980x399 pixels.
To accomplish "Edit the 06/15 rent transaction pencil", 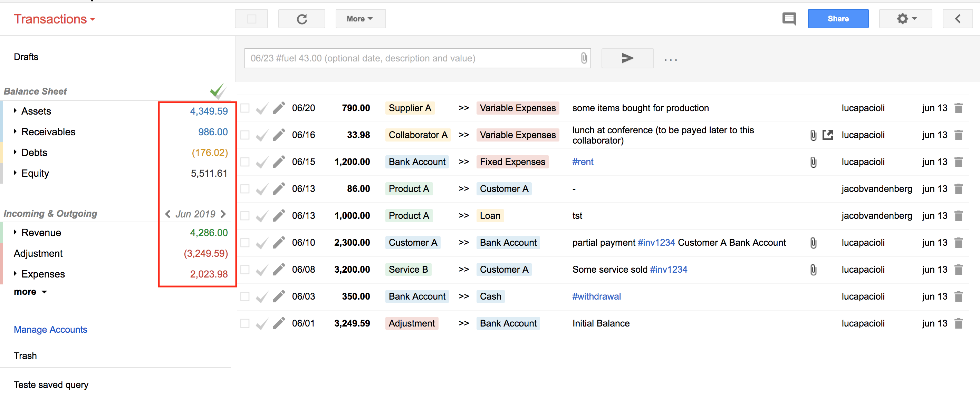I will click(x=278, y=162).
